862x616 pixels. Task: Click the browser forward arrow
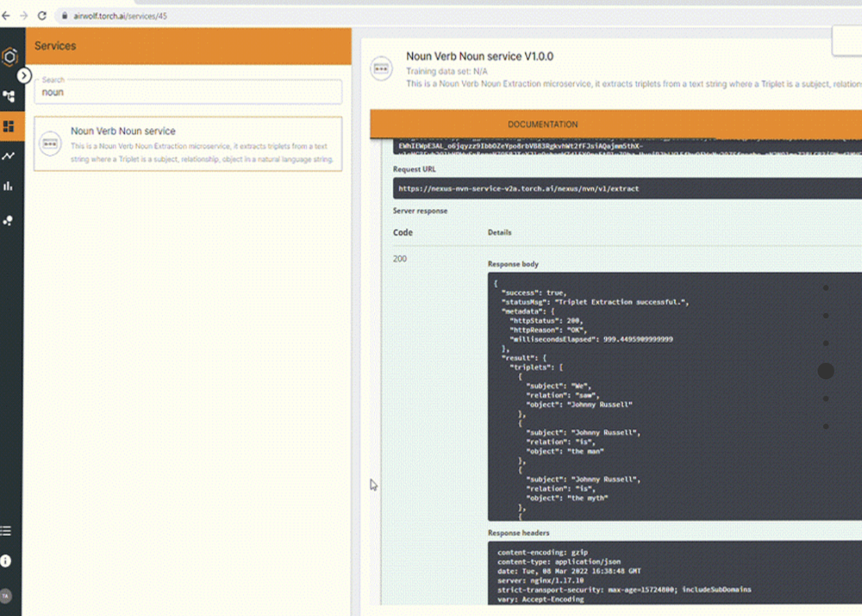pos(23,16)
